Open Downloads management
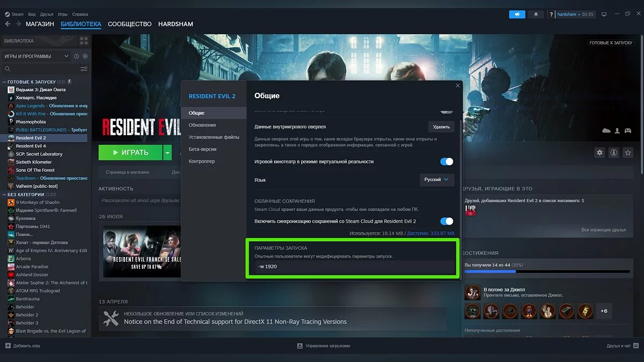 (x=324, y=346)
